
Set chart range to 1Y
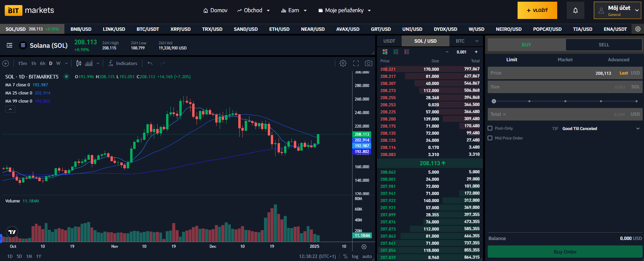tap(39, 256)
